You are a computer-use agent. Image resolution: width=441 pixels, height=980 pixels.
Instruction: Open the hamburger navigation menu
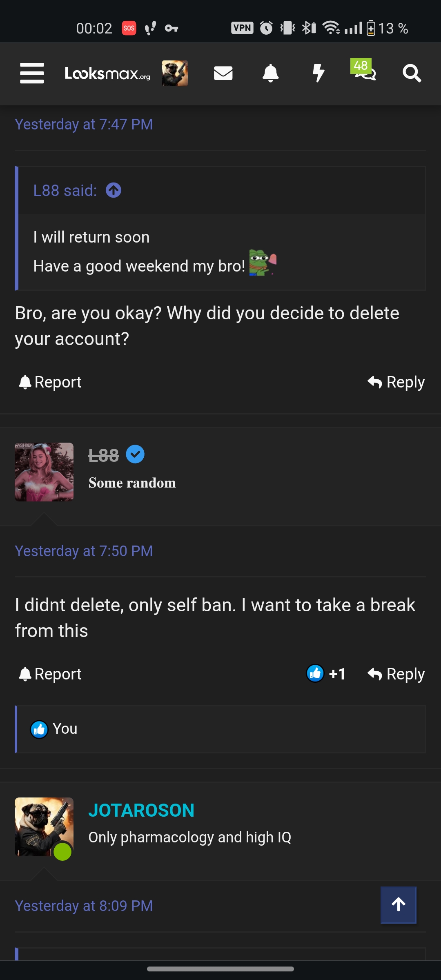[x=32, y=73]
